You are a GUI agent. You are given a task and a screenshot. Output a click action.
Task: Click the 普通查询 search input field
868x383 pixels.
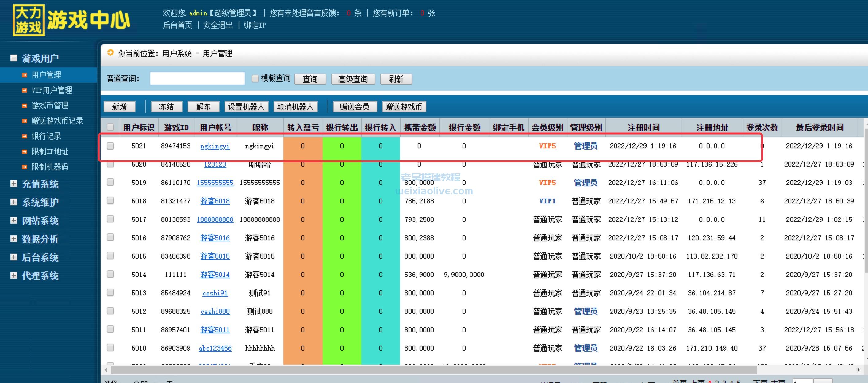coord(197,78)
